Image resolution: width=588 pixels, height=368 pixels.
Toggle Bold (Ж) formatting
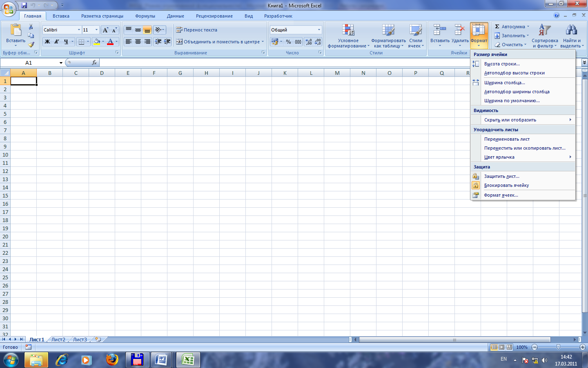47,42
